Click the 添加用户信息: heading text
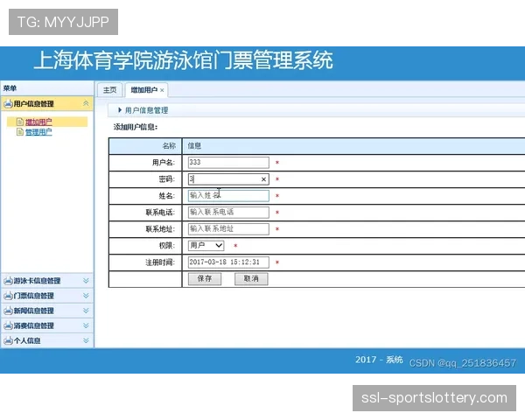This screenshot has width=525, height=420. click(x=136, y=127)
